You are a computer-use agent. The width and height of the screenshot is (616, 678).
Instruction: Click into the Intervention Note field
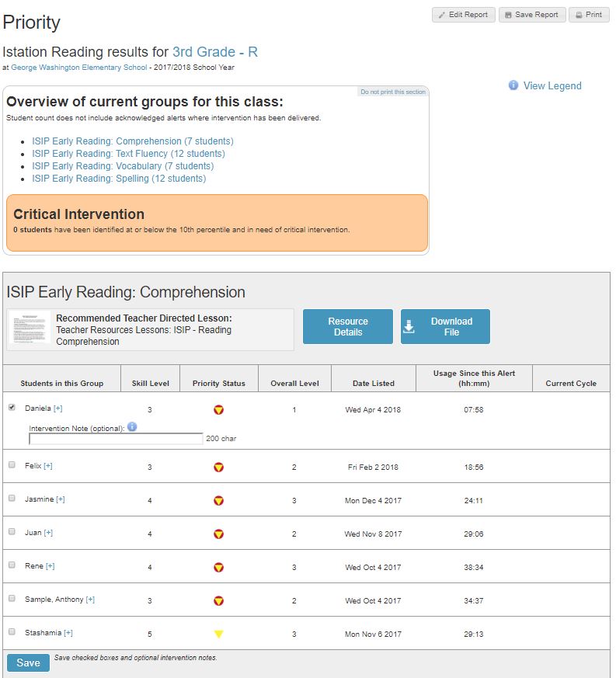[116, 439]
